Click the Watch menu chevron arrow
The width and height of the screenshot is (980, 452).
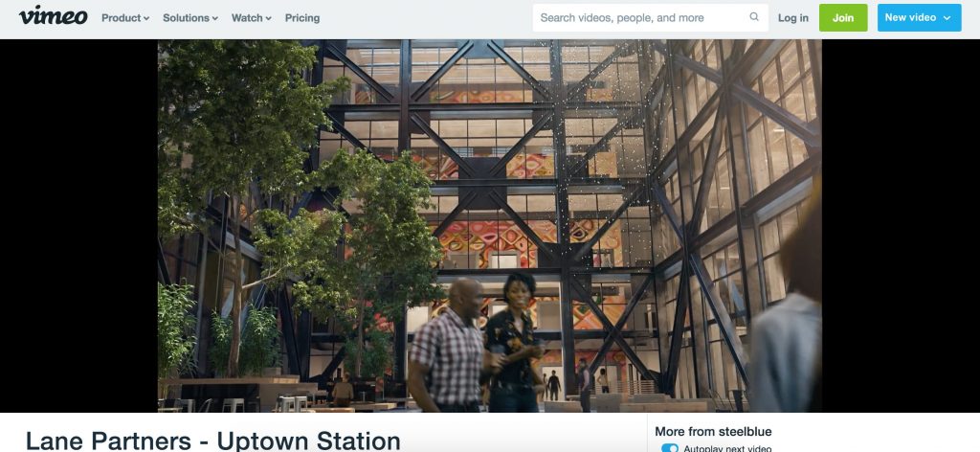click(x=269, y=19)
